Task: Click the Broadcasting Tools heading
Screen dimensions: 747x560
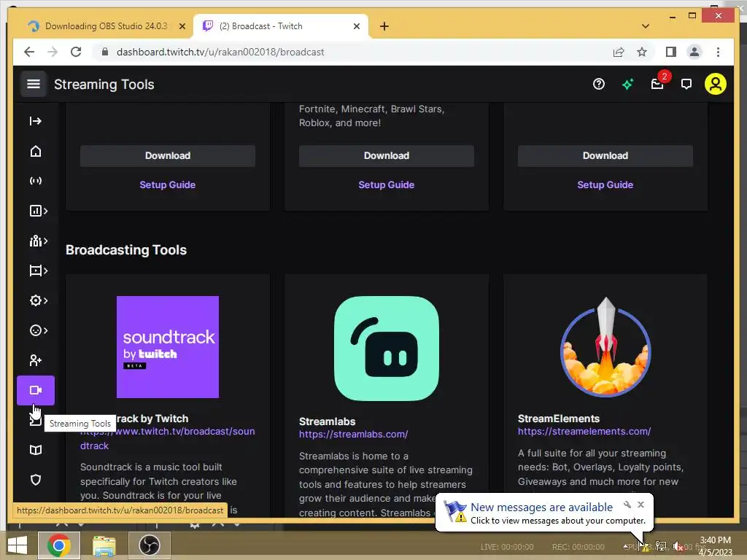Action: [x=126, y=250]
